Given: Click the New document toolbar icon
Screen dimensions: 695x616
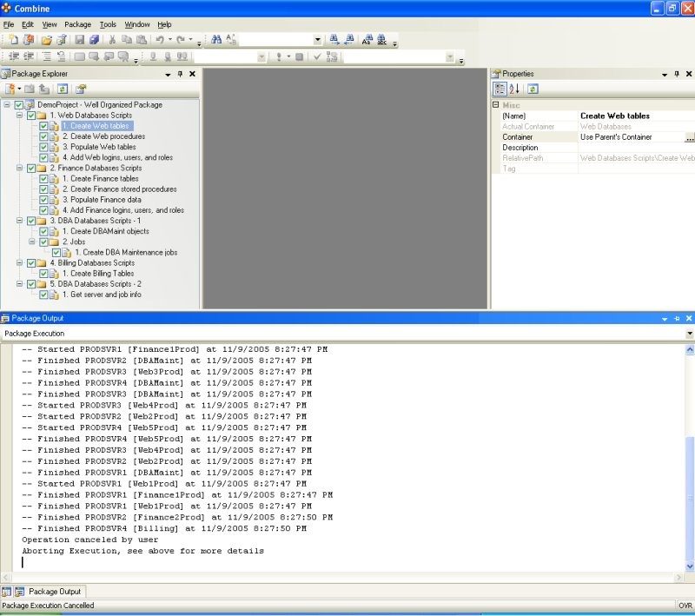Looking at the screenshot, I should click(13, 40).
